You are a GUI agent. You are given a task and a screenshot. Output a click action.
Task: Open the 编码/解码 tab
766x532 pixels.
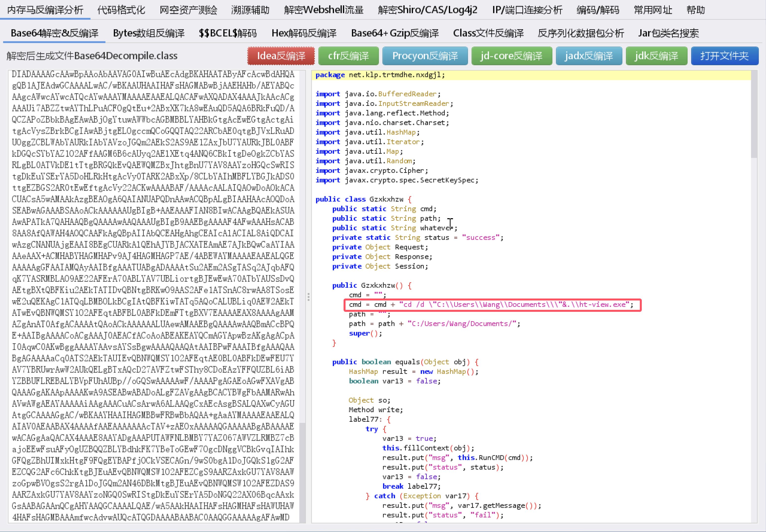coord(598,10)
